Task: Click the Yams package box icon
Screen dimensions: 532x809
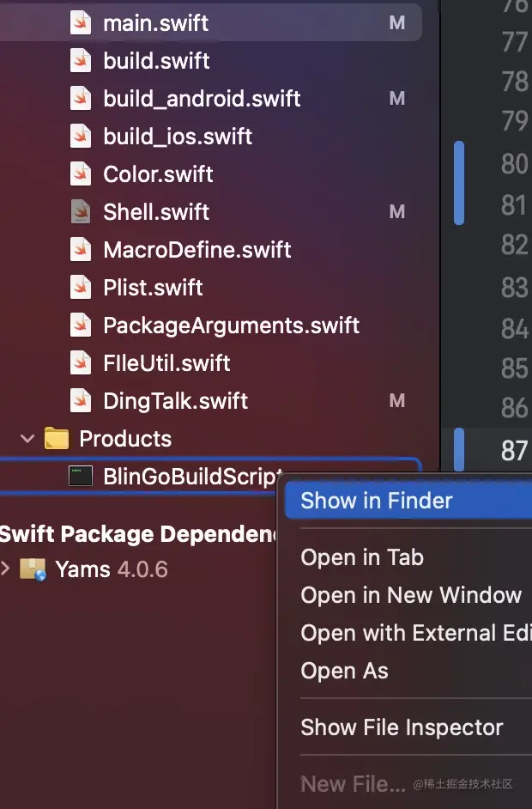Action: click(33, 569)
